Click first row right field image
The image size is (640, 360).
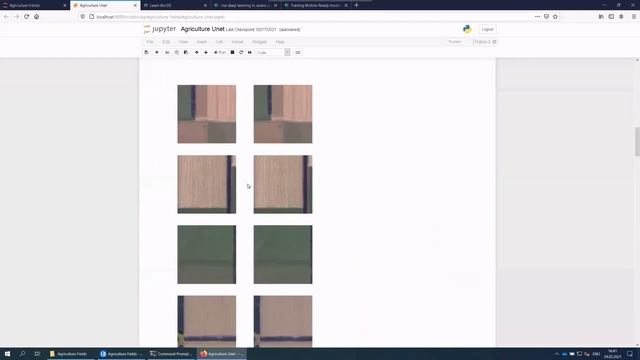coord(283,114)
